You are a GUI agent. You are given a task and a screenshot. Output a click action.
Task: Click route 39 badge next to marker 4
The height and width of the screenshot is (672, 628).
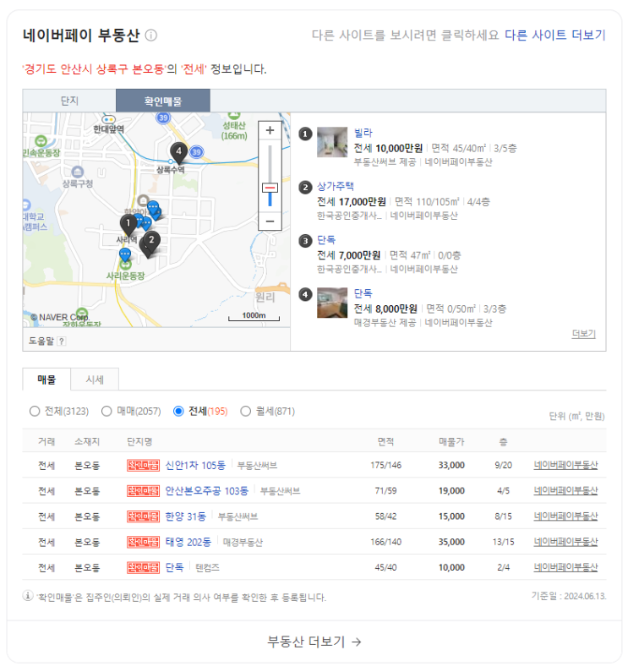click(196, 152)
